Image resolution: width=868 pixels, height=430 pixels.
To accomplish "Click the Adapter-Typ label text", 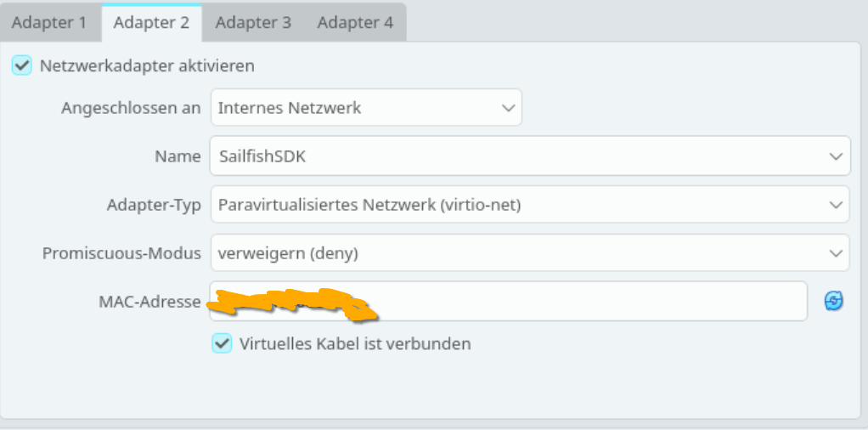I will click(154, 205).
